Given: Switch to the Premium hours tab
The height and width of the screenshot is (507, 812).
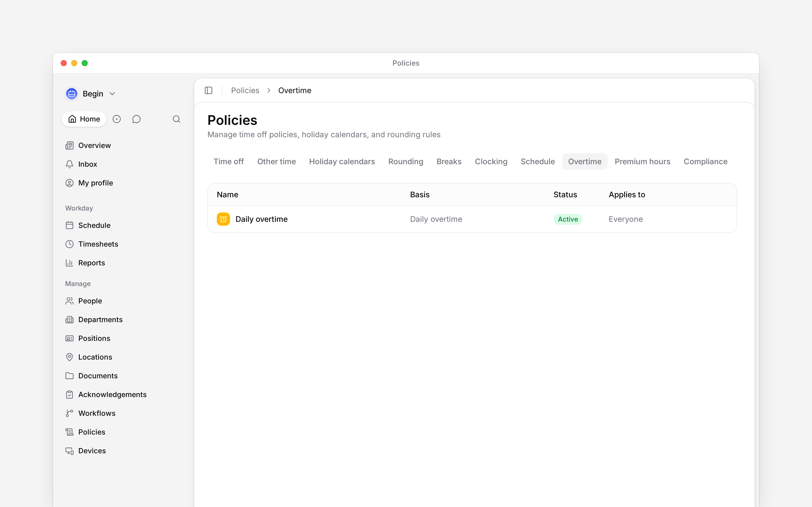Looking at the screenshot, I should [643, 162].
